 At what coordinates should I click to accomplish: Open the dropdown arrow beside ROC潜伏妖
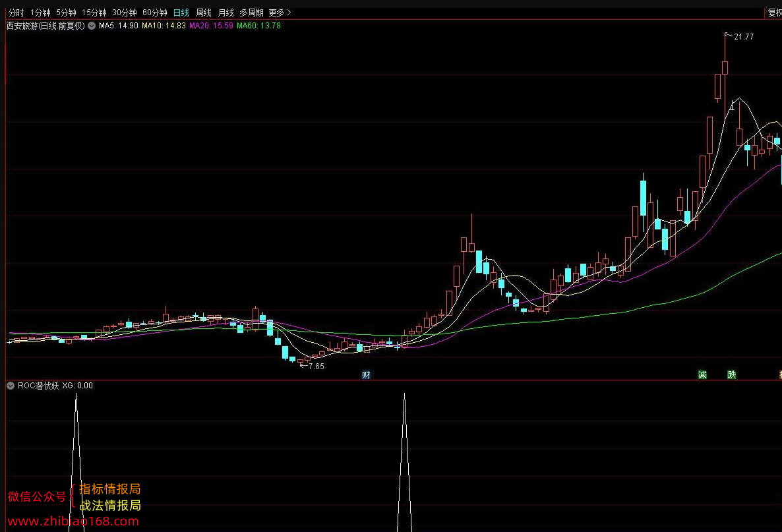click(x=11, y=386)
